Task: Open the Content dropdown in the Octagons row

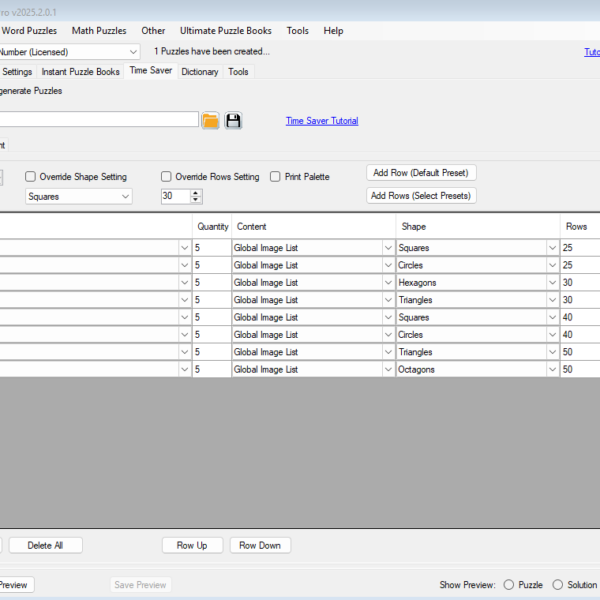Action: click(x=388, y=370)
